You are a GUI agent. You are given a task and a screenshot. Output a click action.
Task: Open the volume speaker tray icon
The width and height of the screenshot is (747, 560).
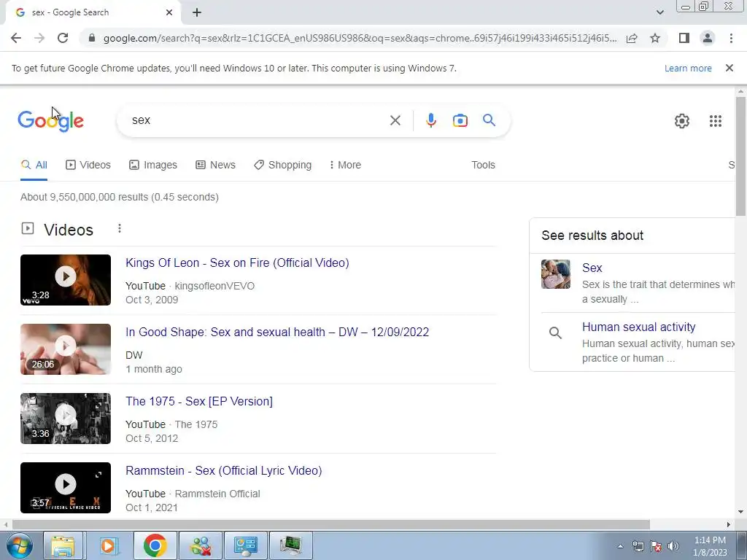(673, 546)
